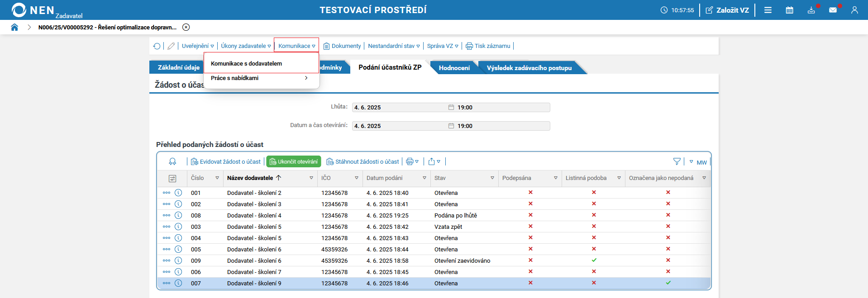Viewport: 868px width, 298px height.
Task: Open Stav column filter dropdown
Action: tap(492, 178)
